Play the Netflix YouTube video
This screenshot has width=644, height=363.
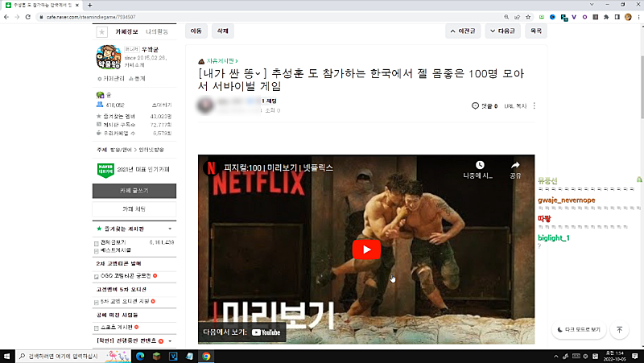click(x=366, y=250)
